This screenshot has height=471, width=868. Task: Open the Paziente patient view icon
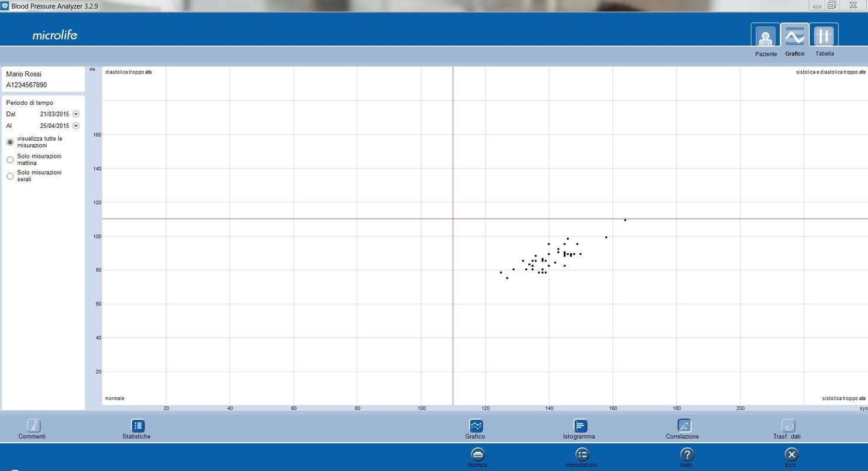765,37
